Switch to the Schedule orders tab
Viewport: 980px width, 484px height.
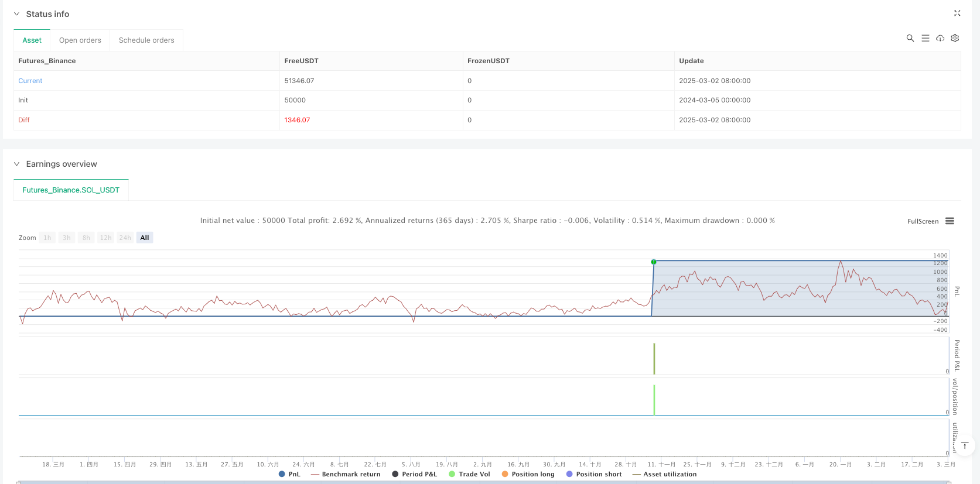(x=146, y=40)
